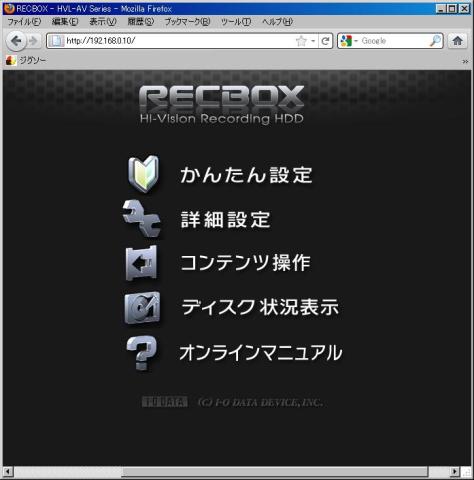Open the コンテンツ操作 link

click(x=246, y=263)
